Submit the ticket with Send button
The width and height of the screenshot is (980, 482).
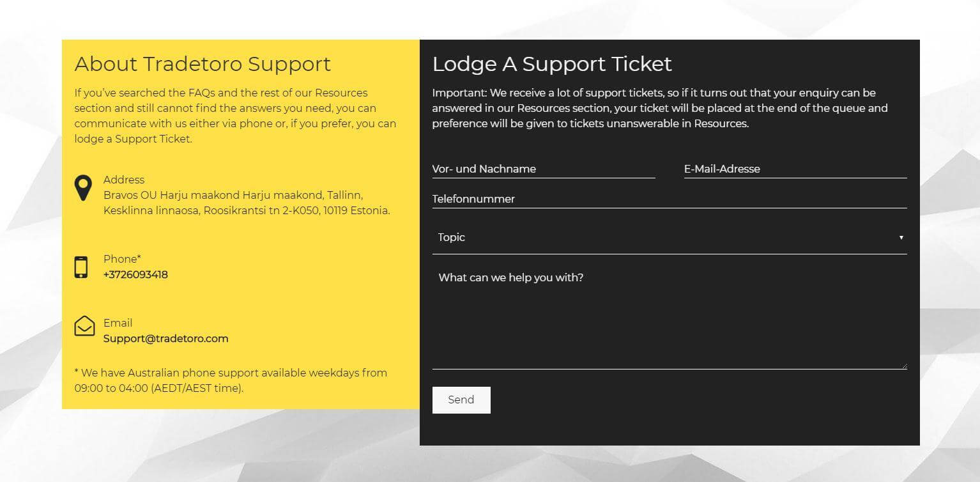pos(461,400)
